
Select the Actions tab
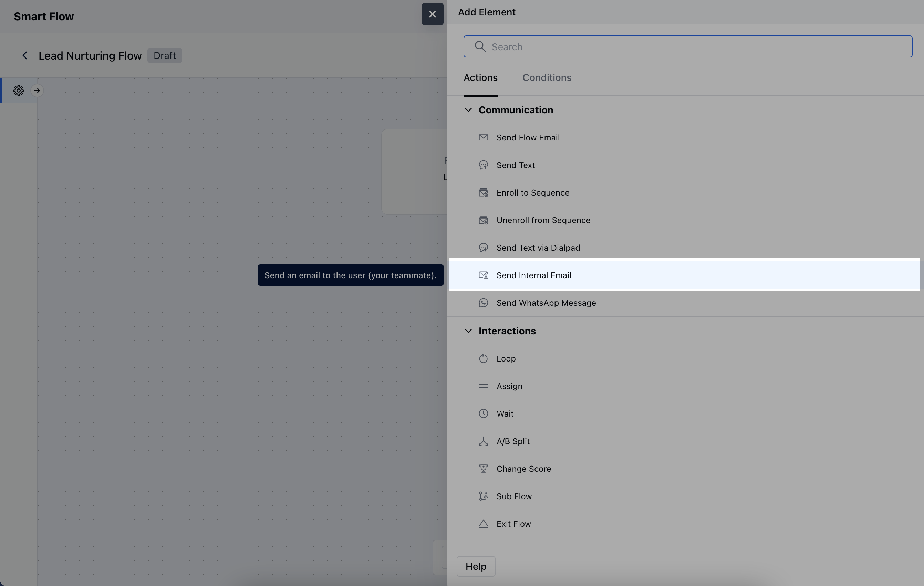point(480,77)
